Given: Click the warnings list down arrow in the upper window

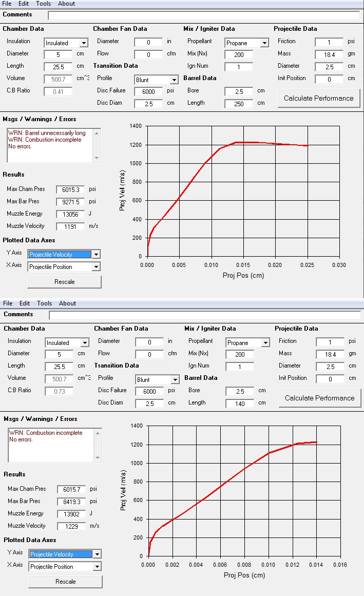Looking at the screenshot, I should click(98, 158).
